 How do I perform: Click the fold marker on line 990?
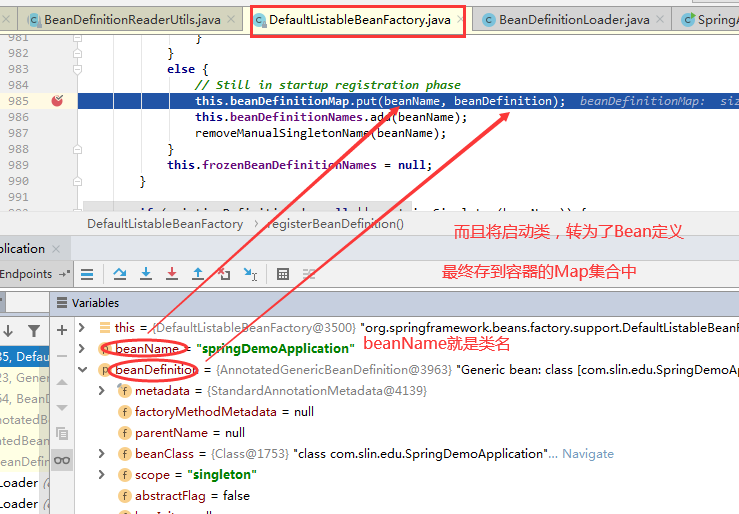(78, 181)
